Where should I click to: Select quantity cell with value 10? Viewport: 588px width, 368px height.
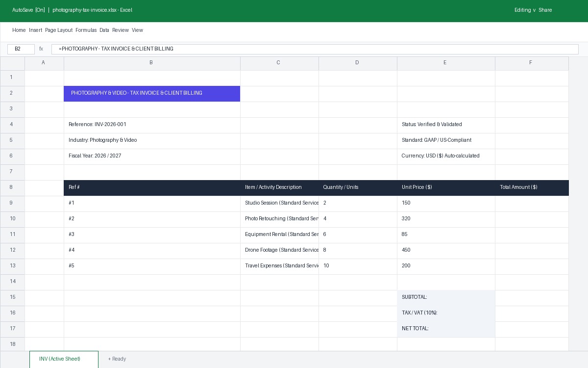(x=358, y=266)
